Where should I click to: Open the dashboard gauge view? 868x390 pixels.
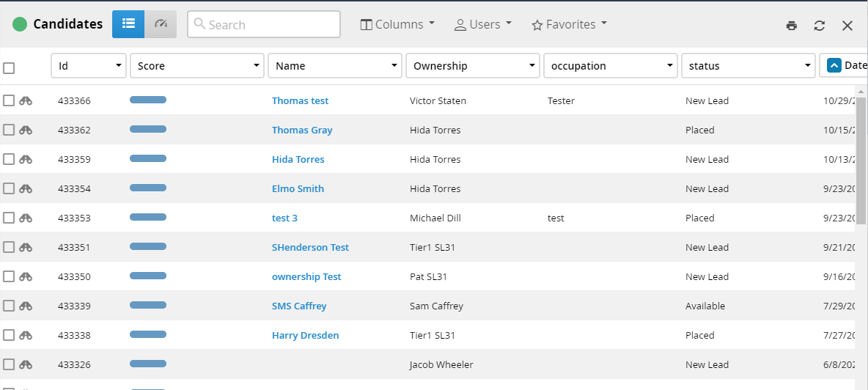point(161,24)
